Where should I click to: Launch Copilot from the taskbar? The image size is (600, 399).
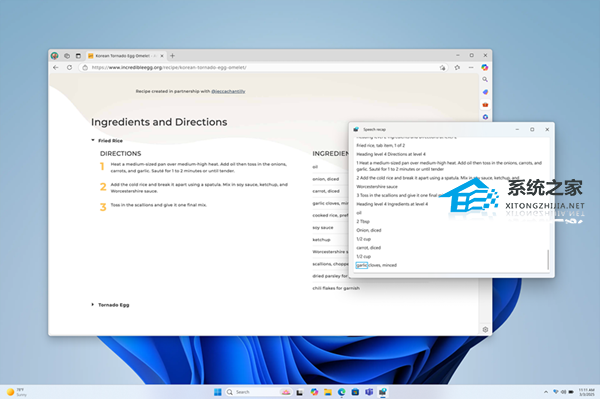314,392
